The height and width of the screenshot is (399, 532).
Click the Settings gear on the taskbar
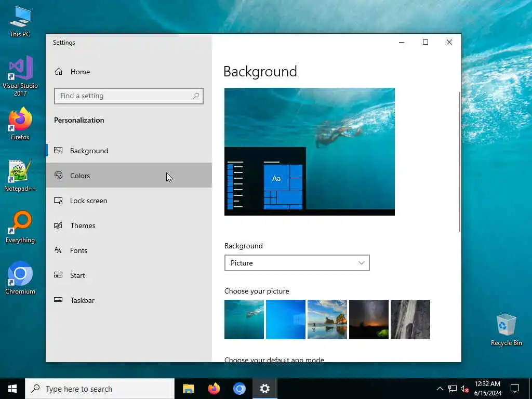(x=264, y=389)
